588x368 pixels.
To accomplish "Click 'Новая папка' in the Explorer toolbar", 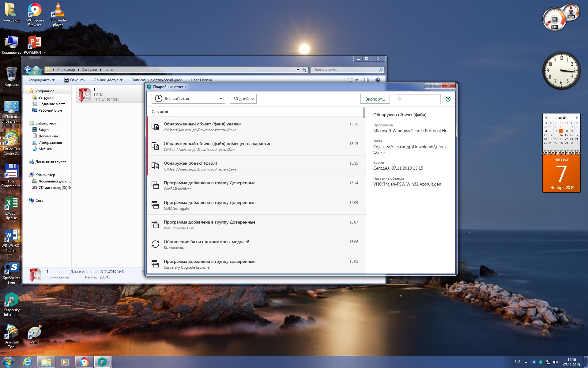I will click(201, 80).
